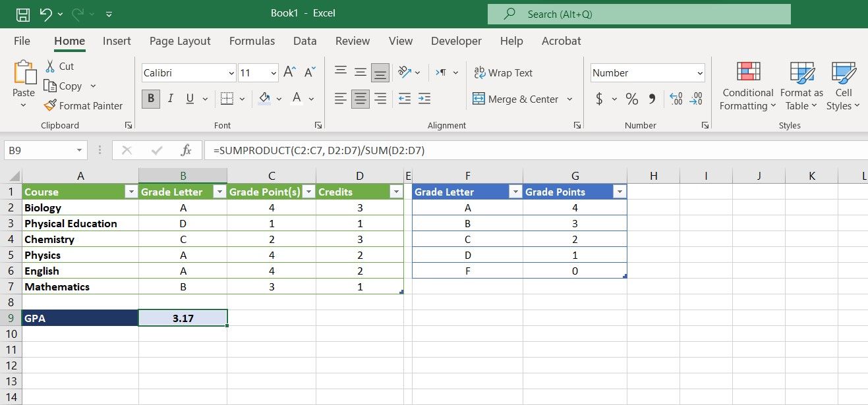The image size is (868, 405).
Task: Open Conditional Formatting options
Action: coord(747,86)
